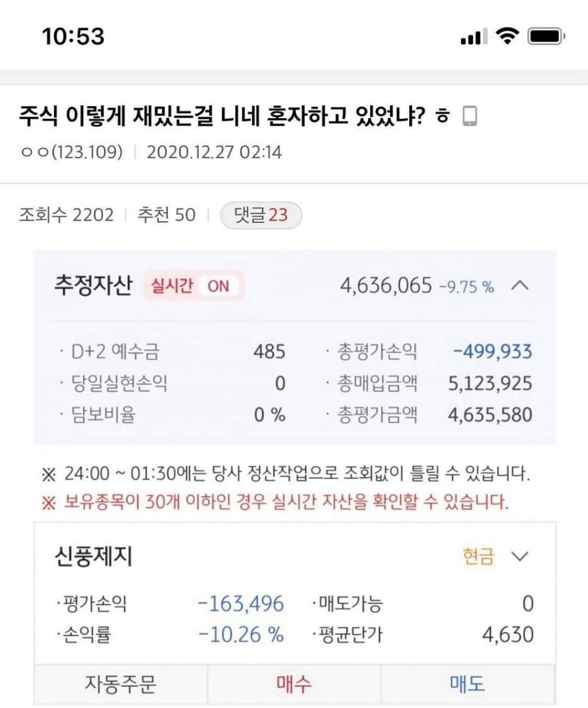Toggle the 실시간 ON switch
This screenshot has width=588, height=708.
[194, 285]
